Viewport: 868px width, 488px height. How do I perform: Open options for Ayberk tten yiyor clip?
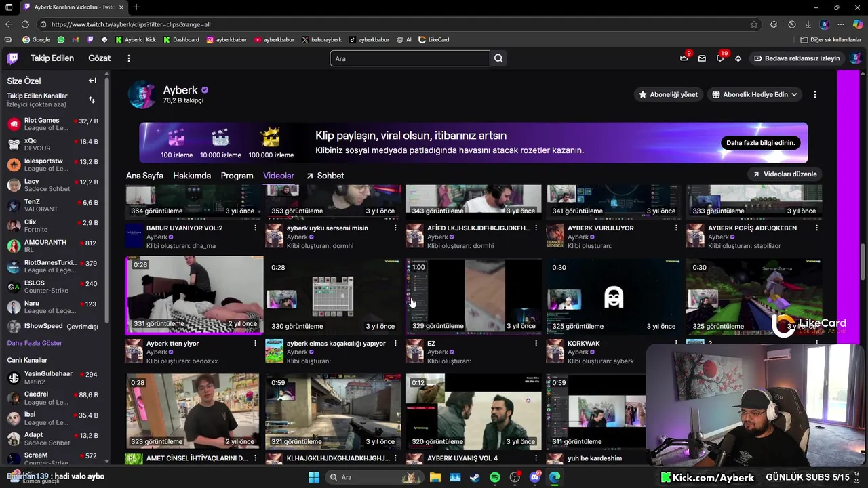pyautogui.click(x=255, y=344)
